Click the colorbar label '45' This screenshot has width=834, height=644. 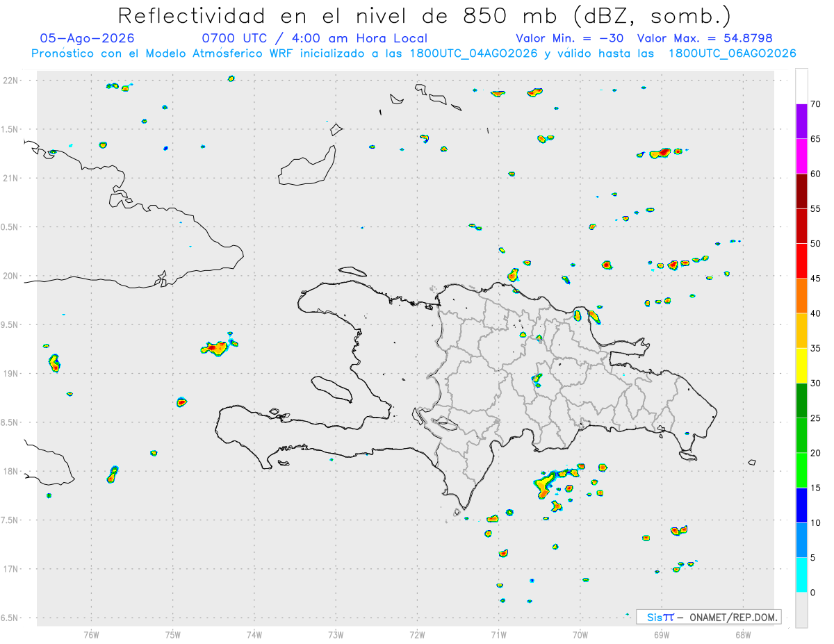click(816, 279)
